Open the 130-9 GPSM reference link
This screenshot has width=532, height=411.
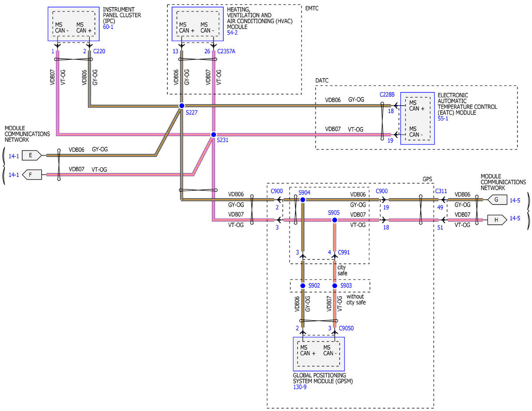coord(299,387)
